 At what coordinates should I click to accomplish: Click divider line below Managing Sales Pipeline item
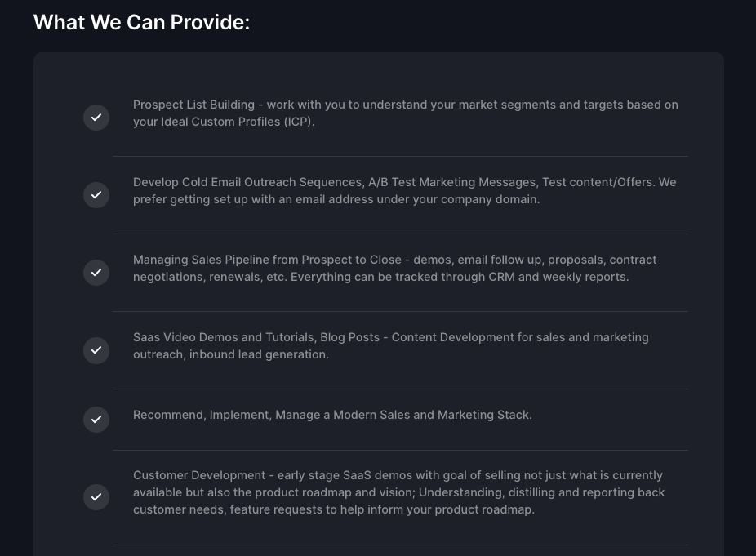pos(400,311)
